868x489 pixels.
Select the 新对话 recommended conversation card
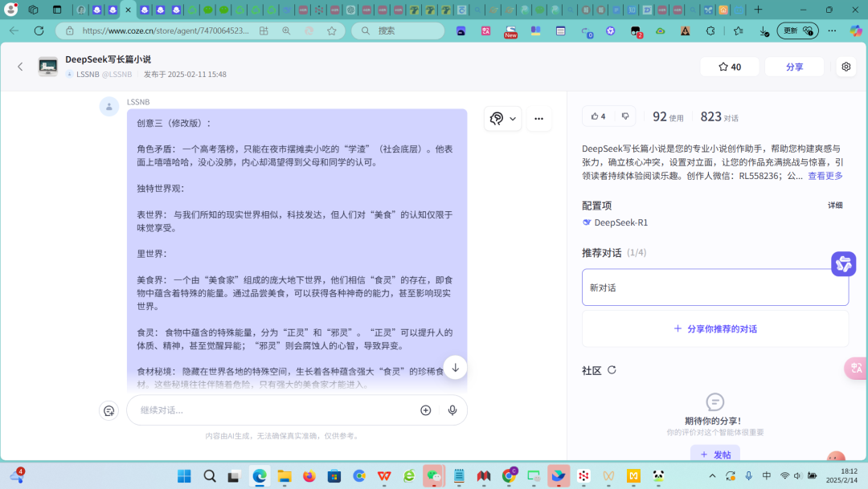tap(715, 287)
